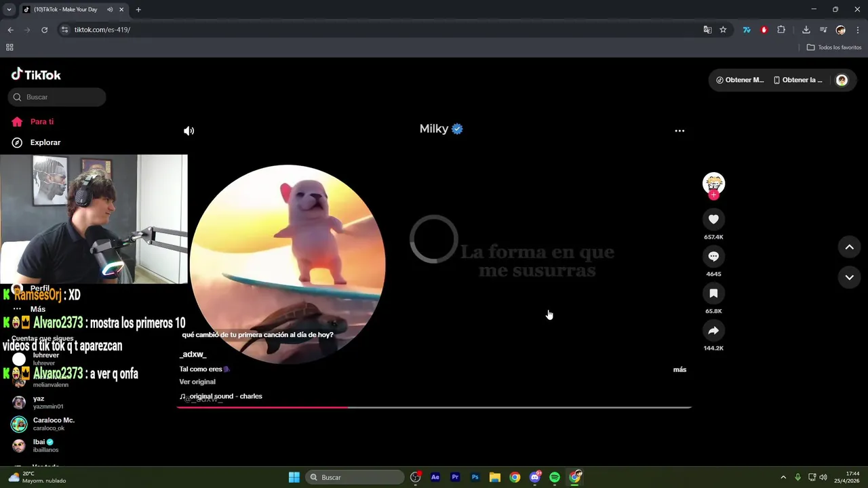Open the Google Translate icon in address bar
Screen dimensions: 868x488
coord(707,30)
